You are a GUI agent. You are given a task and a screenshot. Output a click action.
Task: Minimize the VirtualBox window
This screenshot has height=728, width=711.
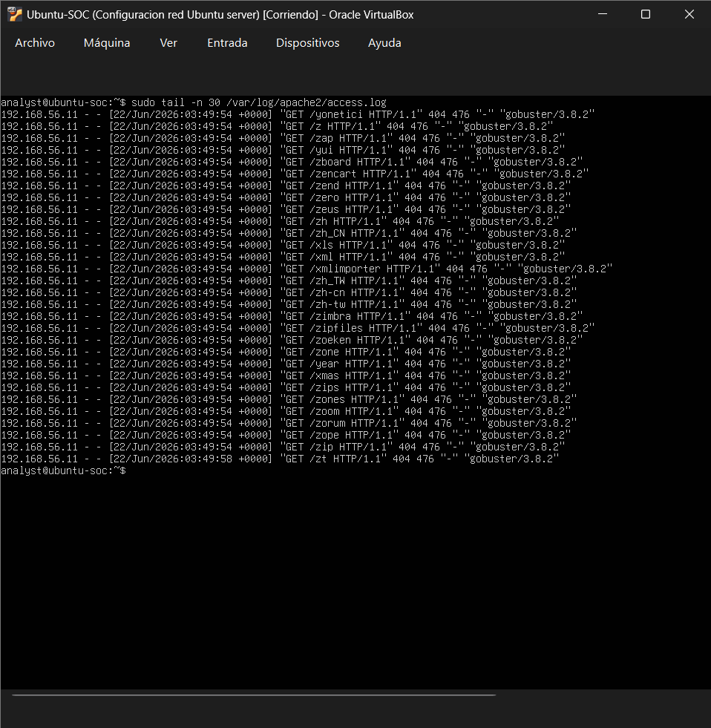pos(603,14)
